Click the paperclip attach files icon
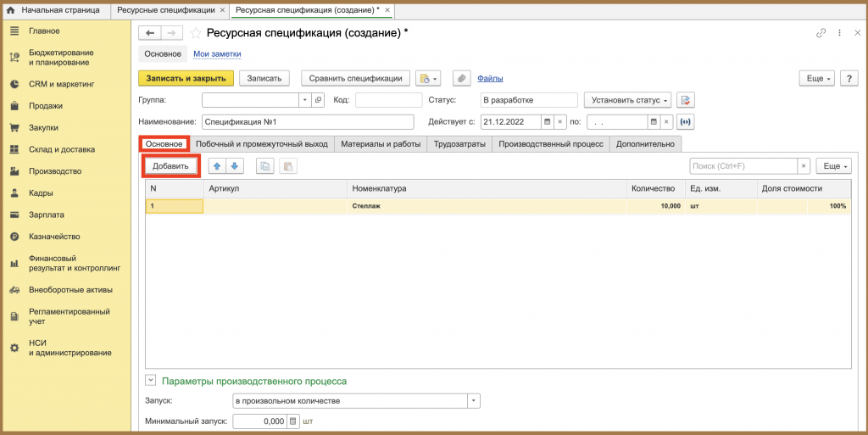The width and height of the screenshot is (868, 435). [462, 79]
